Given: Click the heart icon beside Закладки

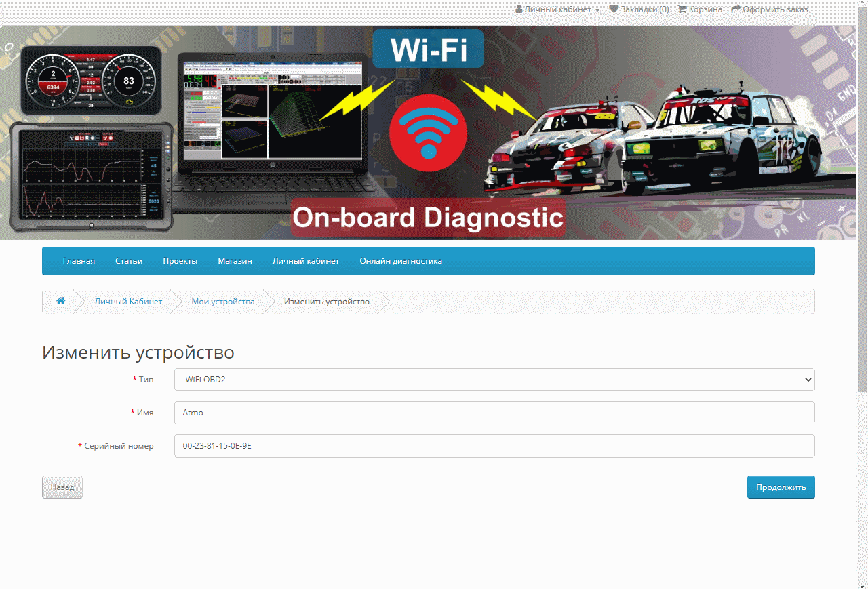Looking at the screenshot, I should click(x=614, y=9).
